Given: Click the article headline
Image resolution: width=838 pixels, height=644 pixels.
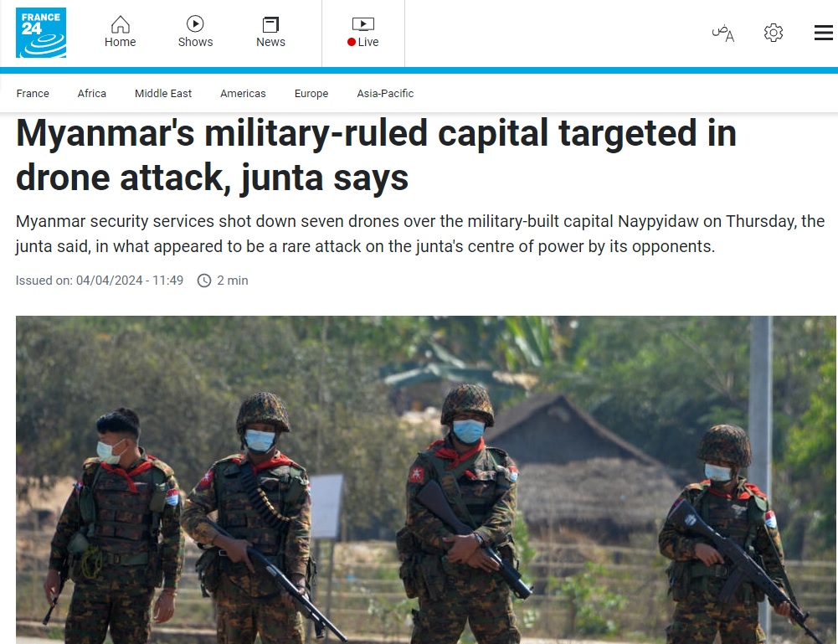Looking at the screenshot, I should [x=376, y=155].
